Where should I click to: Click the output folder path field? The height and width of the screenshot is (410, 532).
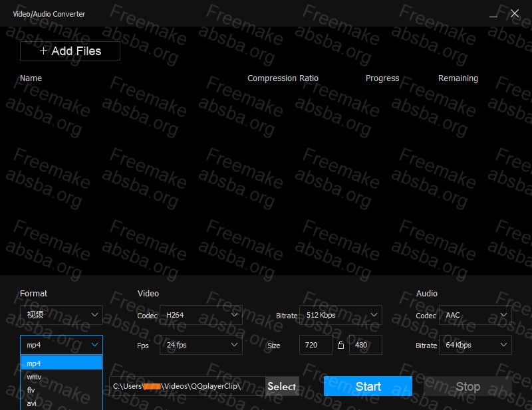187,386
